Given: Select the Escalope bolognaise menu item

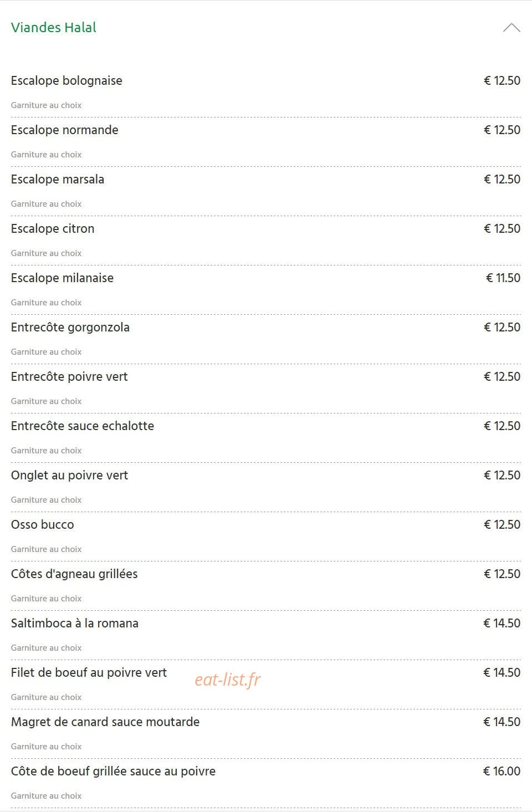Looking at the screenshot, I should pos(66,81).
